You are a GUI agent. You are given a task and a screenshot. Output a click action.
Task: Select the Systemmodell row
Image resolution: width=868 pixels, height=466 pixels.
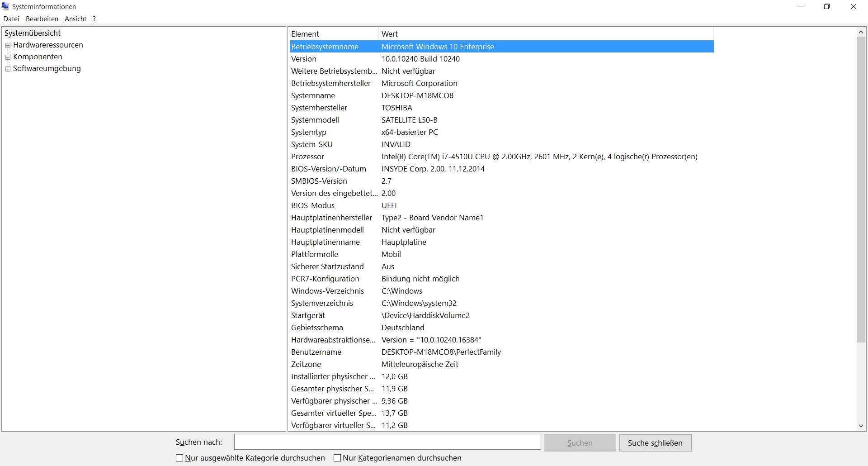point(502,120)
